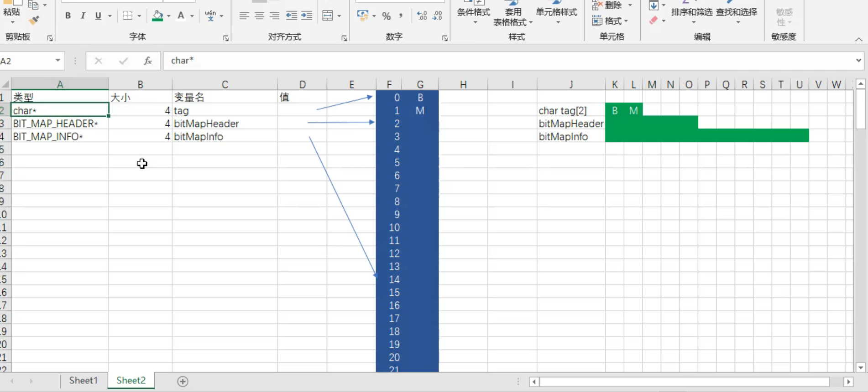Click the Copy icon

point(33,5)
